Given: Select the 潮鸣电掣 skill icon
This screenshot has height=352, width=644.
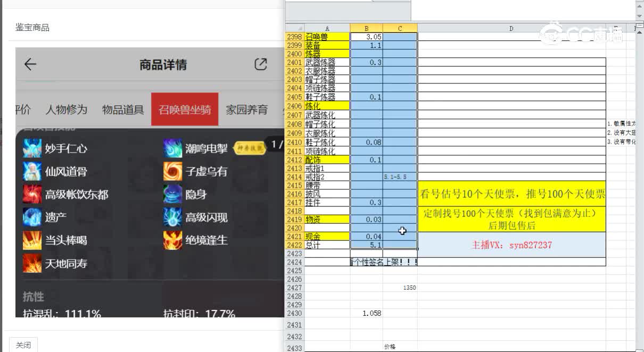Looking at the screenshot, I should (172, 148).
